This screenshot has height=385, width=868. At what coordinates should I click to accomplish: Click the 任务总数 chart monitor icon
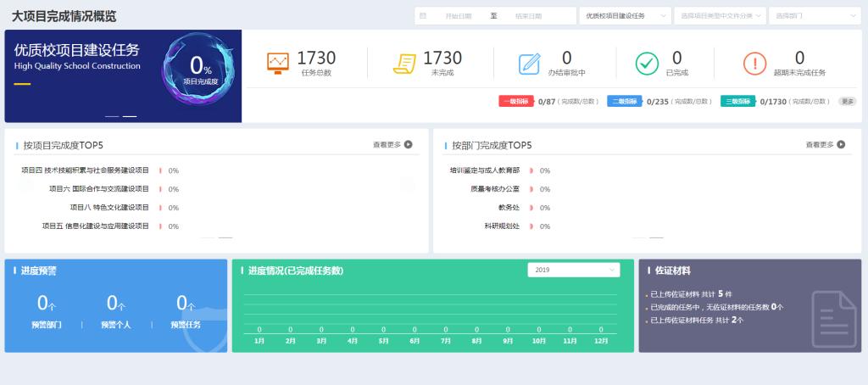coord(278,63)
